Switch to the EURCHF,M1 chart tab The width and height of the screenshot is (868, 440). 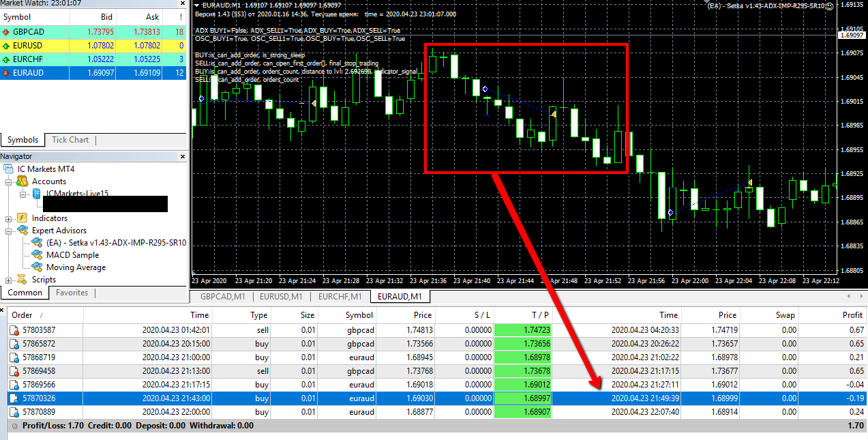pyautogui.click(x=340, y=297)
